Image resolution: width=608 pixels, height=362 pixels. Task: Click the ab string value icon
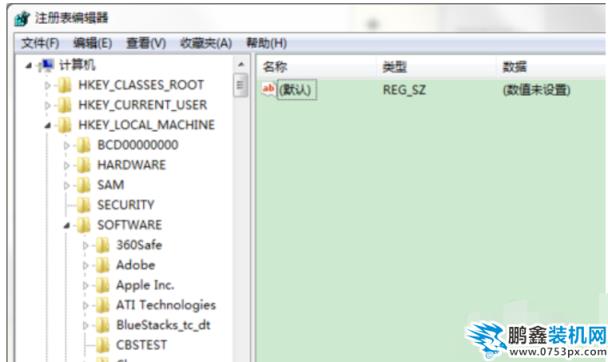pyautogui.click(x=268, y=89)
